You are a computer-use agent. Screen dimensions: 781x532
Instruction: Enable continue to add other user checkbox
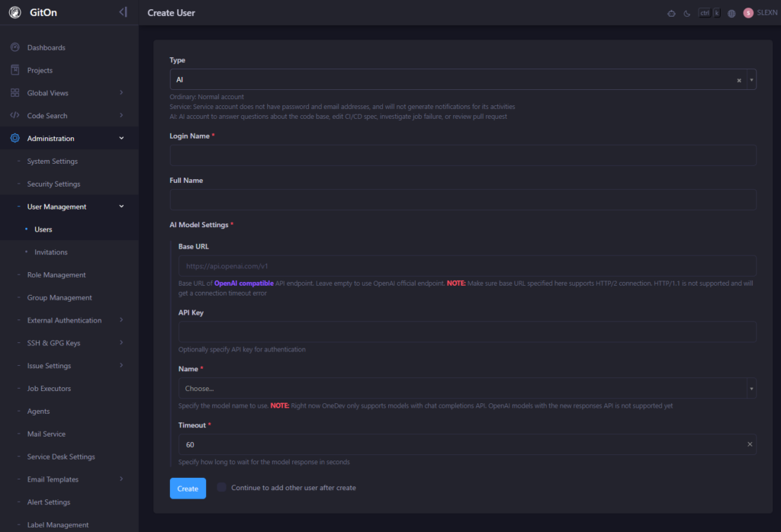click(x=222, y=488)
